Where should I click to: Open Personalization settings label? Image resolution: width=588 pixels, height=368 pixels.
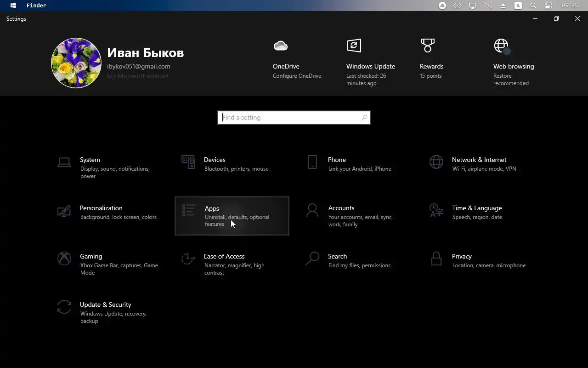click(101, 208)
